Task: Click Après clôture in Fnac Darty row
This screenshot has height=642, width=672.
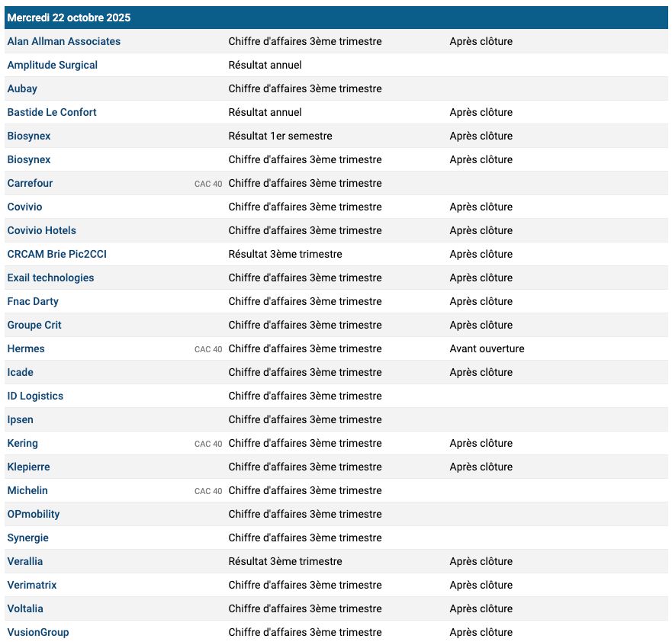Action: pos(481,301)
